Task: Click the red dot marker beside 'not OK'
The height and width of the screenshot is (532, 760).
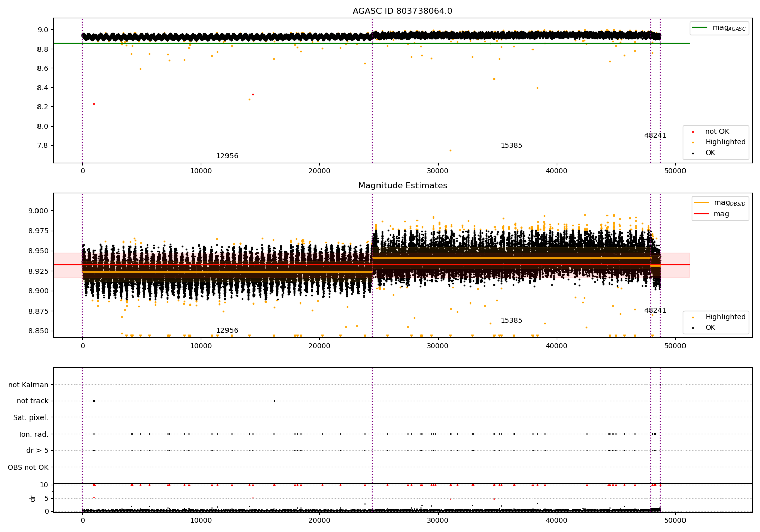Action: pos(693,132)
